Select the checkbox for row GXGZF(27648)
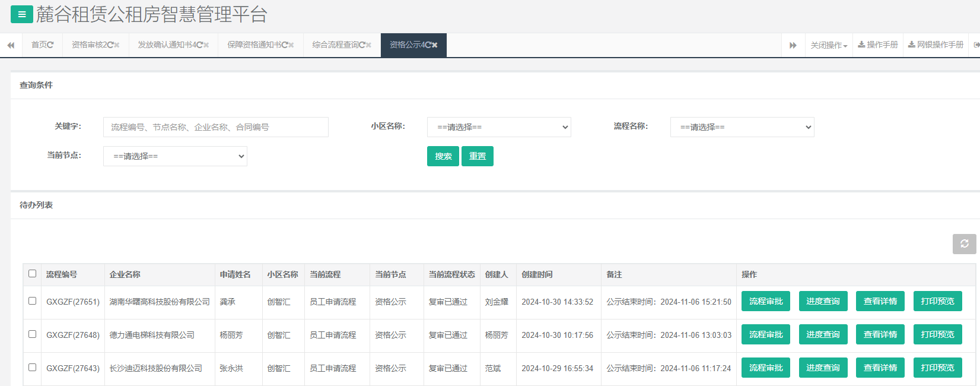The width and height of the screenshot is (980, 386). coord(33,334)
